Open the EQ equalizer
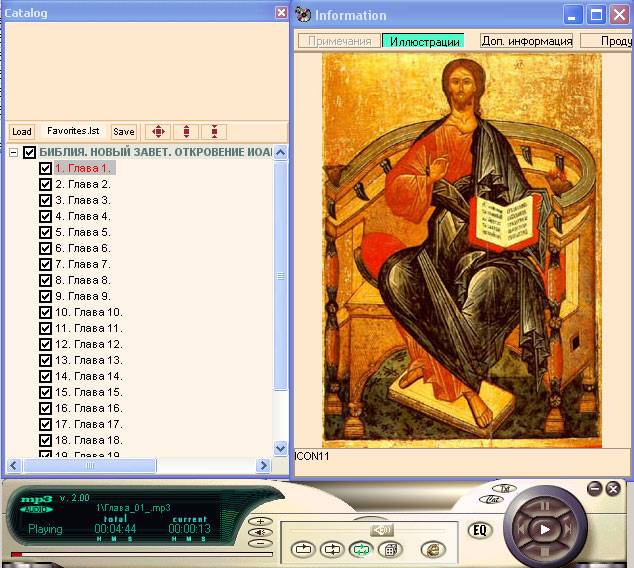 coord(480,530)
